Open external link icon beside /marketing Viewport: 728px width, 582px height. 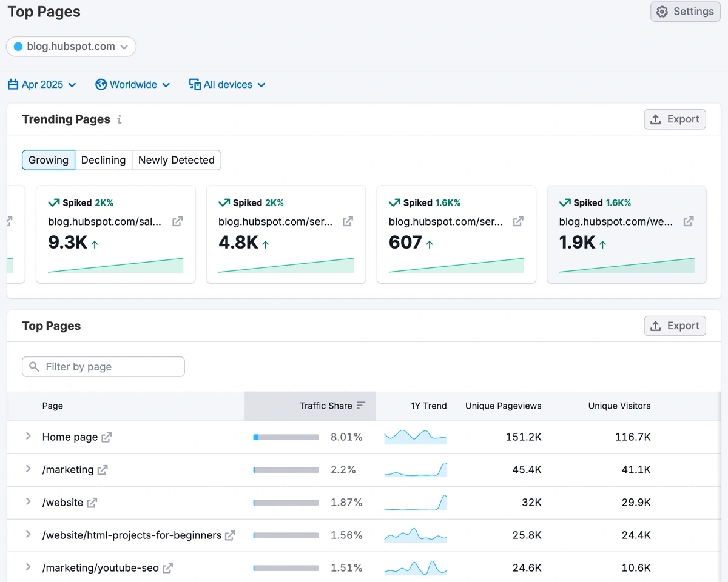click(103, 470)
